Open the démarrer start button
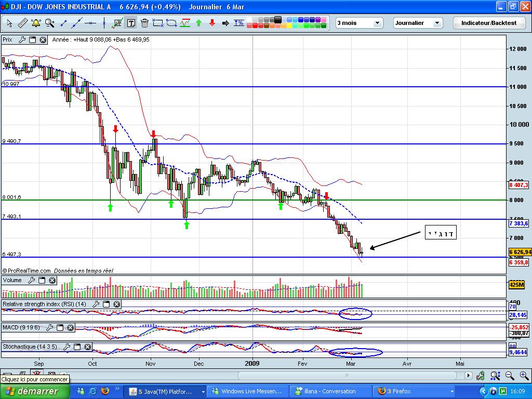The image size is (532, 399). pos(34,391)
